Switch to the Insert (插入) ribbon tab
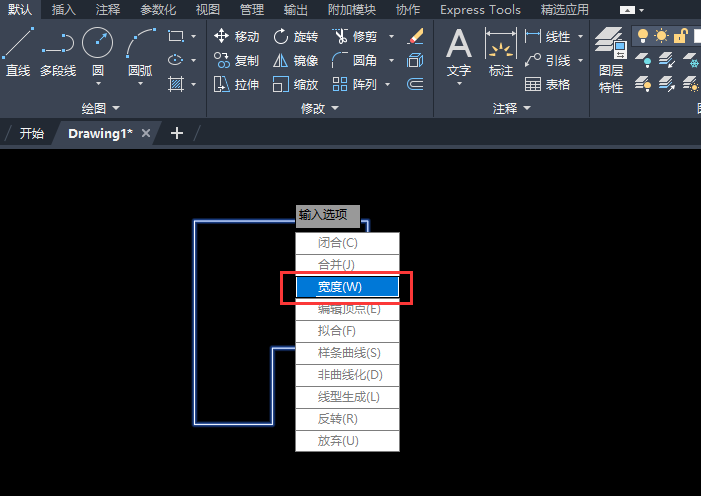This screenshot has width=701, height=496. tap(63, 9)
